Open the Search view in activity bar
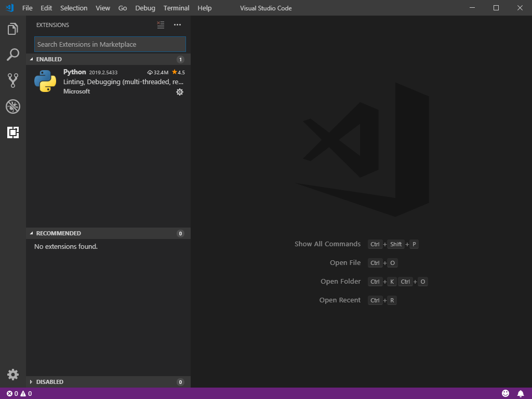 [13, 55]
